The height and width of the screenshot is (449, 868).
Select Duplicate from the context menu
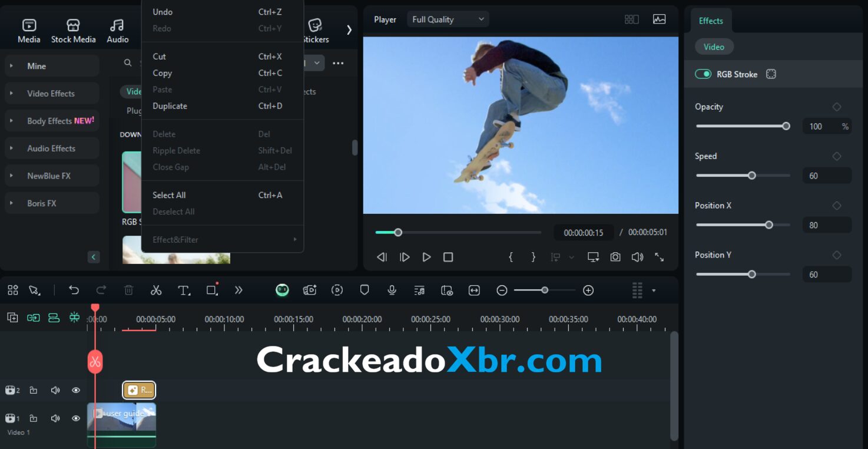pos(170,106)
